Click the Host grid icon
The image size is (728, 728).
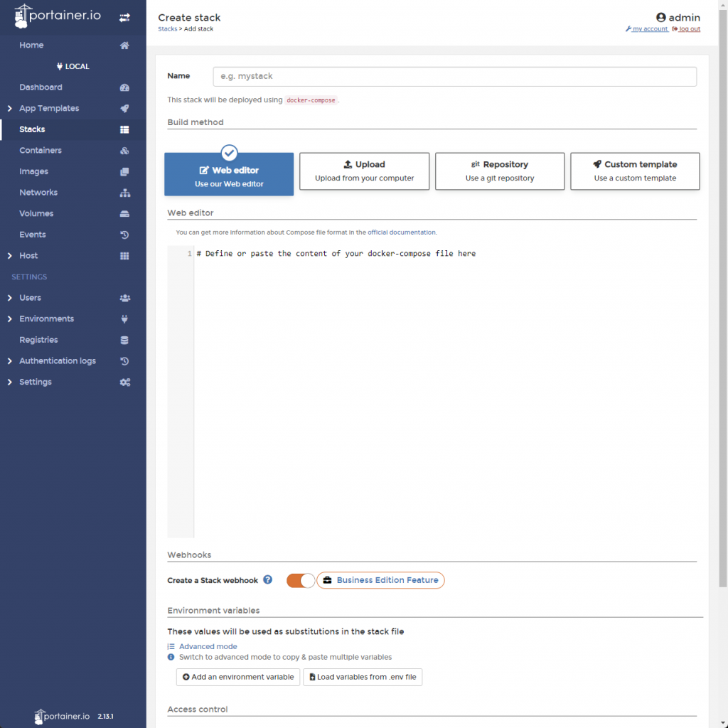(x=124, y=256)
